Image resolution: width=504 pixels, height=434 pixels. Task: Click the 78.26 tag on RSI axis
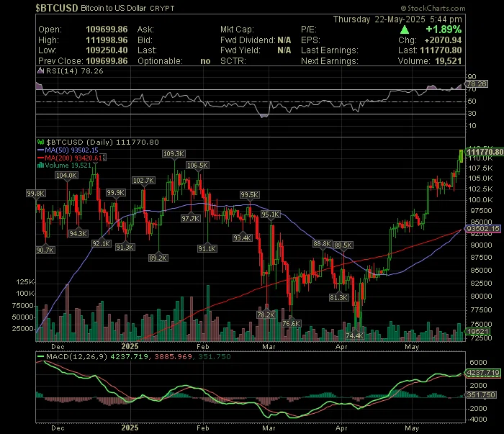[477, 83]
